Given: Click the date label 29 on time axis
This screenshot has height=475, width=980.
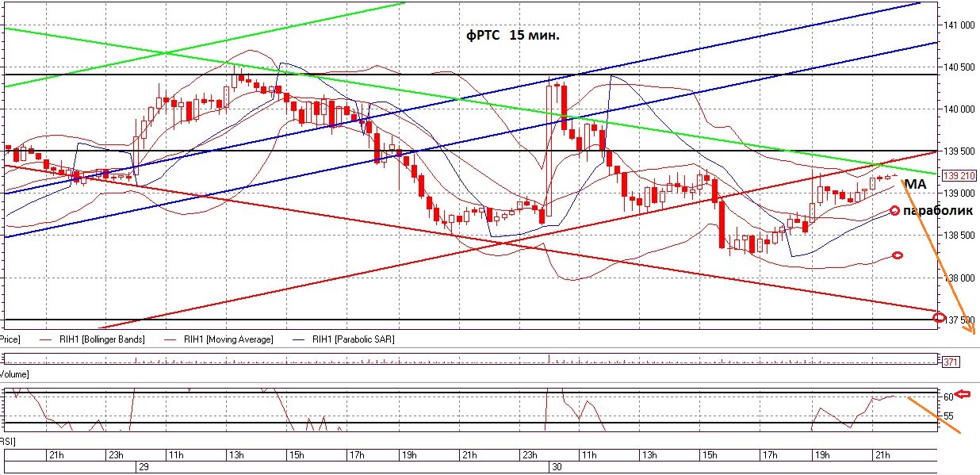Looking at the screenshot, I should tap(144, 467).
